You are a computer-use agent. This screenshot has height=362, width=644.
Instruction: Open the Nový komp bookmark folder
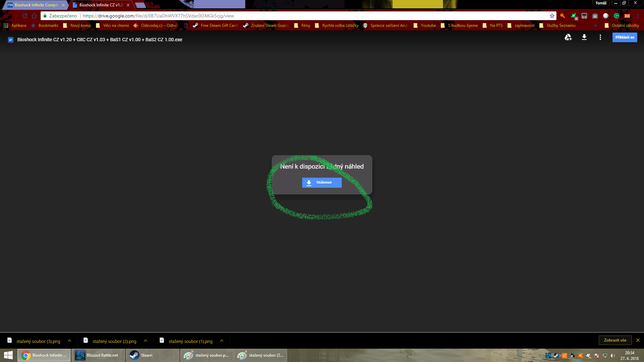pos(77,25)
